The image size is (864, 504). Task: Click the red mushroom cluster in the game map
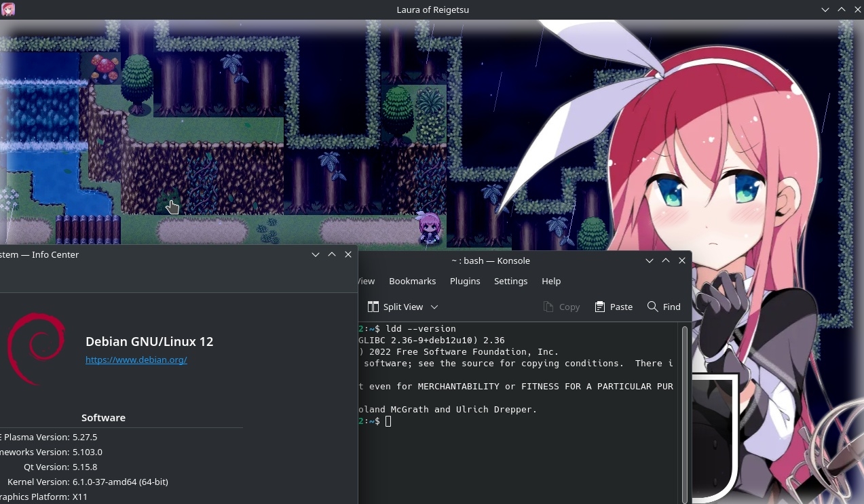point(105,69)
